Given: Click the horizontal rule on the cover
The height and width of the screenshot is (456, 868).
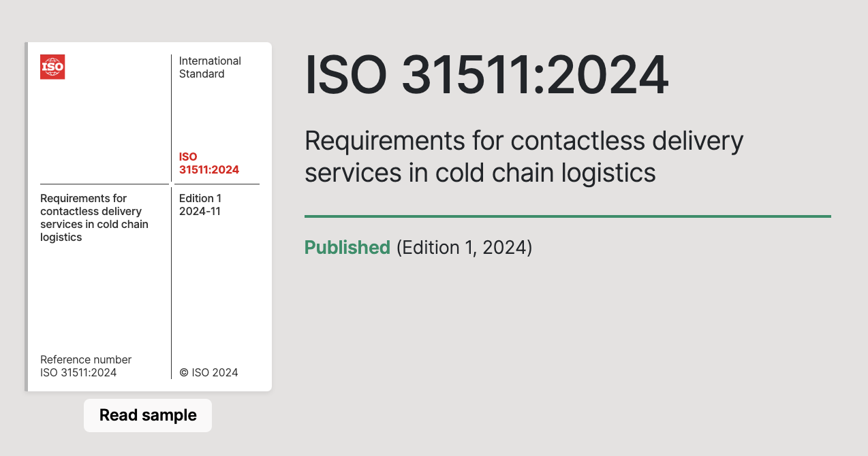Looking at the screenshot, I should click(x=104, y=184).
